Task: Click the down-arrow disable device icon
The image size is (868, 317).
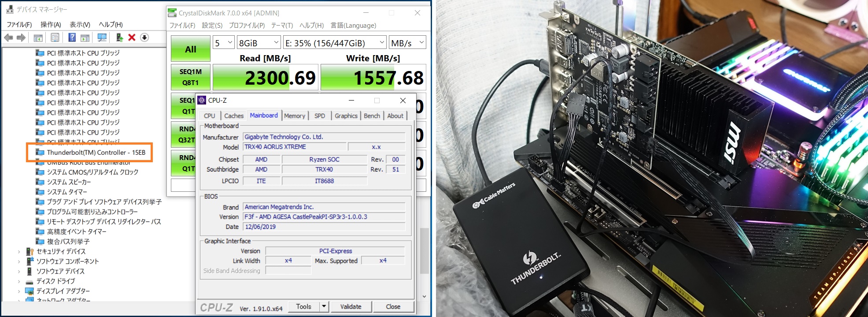Action: 144,38
